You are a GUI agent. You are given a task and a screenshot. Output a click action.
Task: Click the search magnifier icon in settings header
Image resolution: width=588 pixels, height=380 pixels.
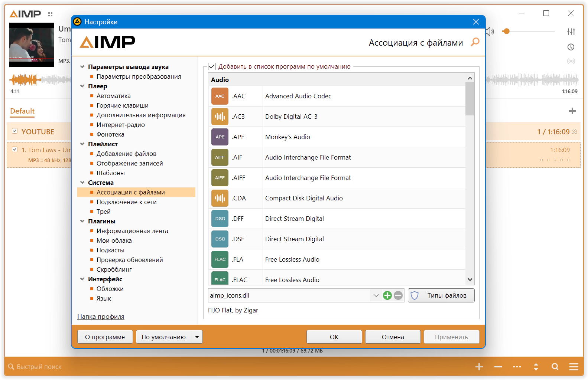[x=475, y=42]
